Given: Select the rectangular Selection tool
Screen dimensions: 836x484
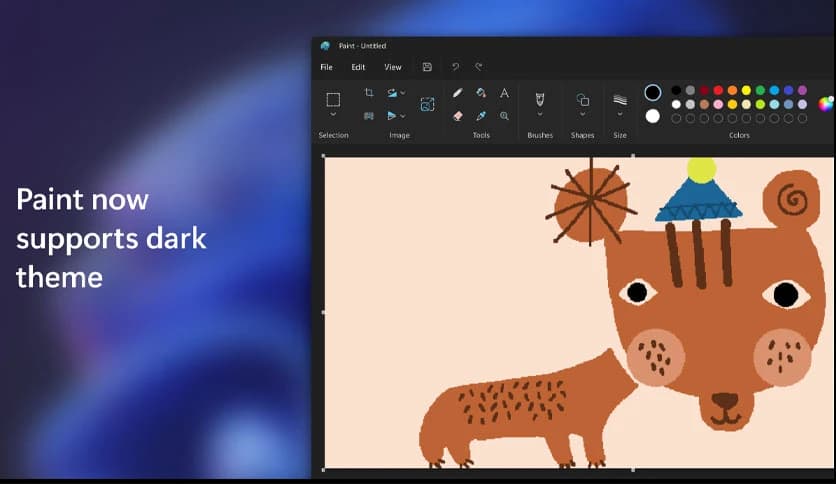Looking at the screenshot, I should click(333, 100).
